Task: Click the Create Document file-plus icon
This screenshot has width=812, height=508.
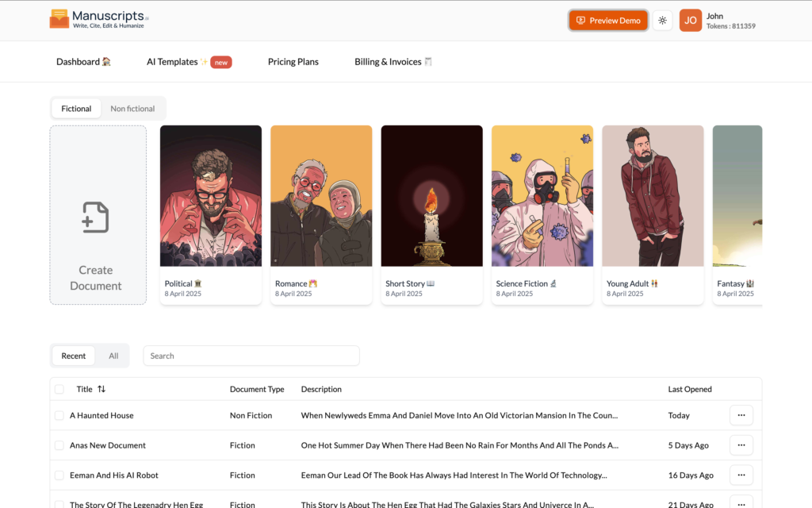Action: (x=95, y=217)
